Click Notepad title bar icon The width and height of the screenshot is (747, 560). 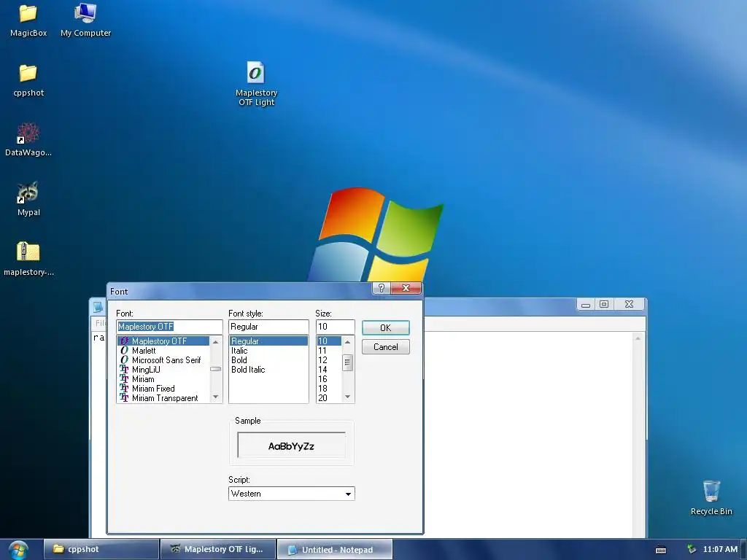click(98, 307)
